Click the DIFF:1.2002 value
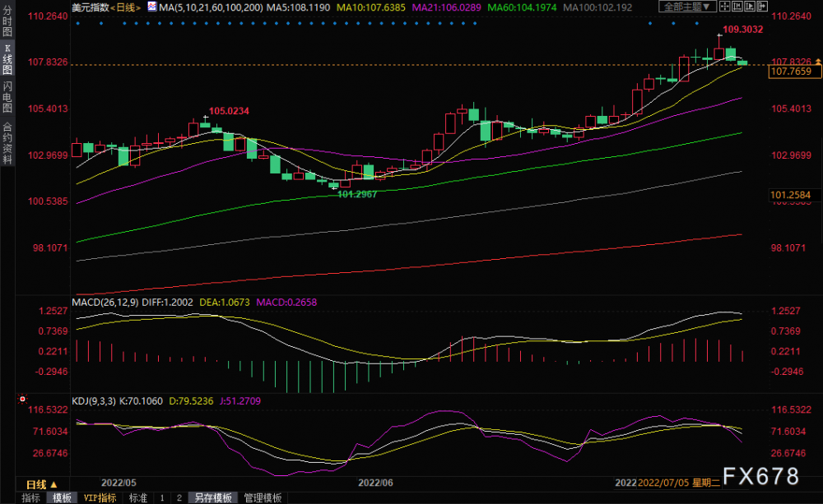Image resolution: width=823 pixels, height=504 pixels. (167, 302)
